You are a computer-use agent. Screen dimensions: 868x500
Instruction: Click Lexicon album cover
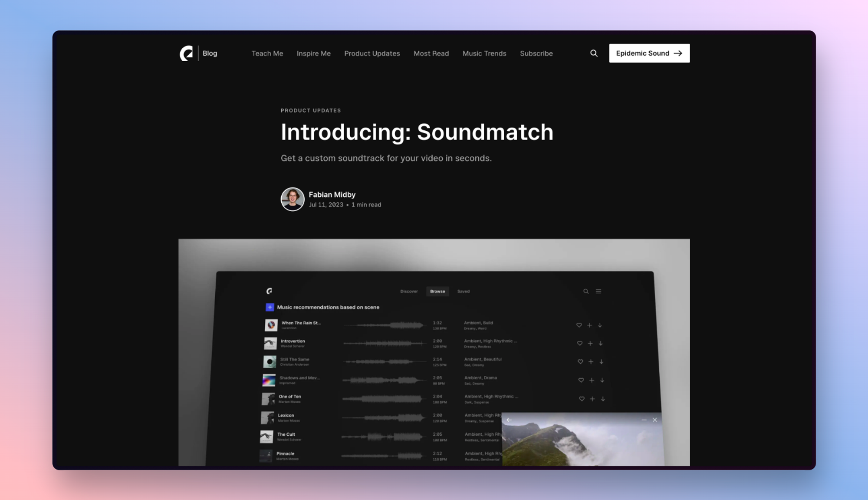click(267, 418)
